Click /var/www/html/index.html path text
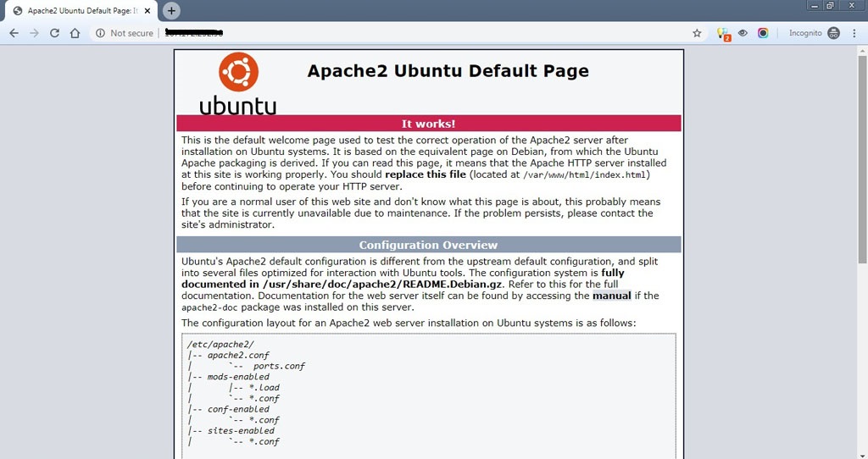The height and width of the screenshot is (459, 868). click(585, 174)
